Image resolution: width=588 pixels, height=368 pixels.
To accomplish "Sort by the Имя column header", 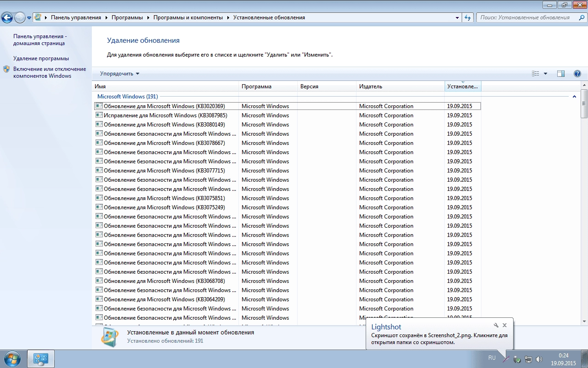I will point(165,86).
